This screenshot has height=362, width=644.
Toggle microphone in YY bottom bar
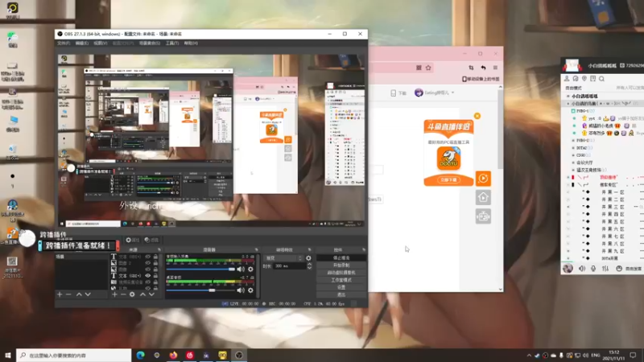[593, 269]
